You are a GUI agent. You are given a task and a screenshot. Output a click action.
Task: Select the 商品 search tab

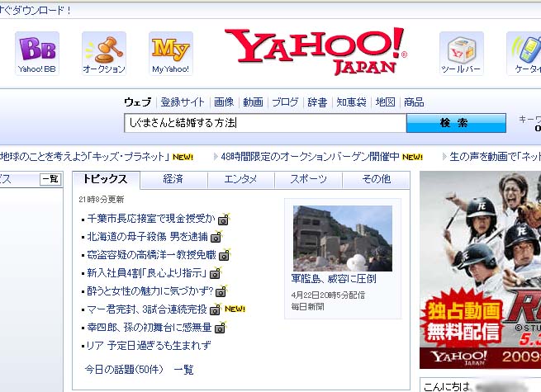[x=414, y=102]
